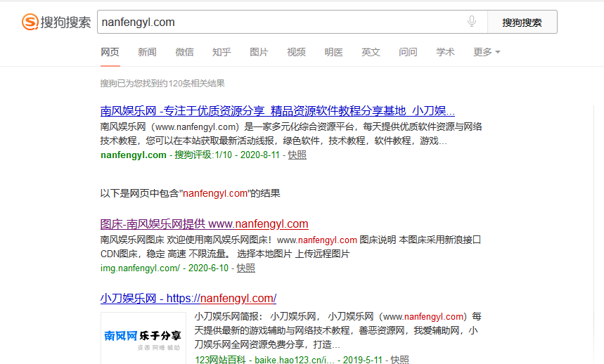The height and width of the screenshot is (364, 604).
Task: Open the 图床-南风娱乐网提供 result link
Action: pyautogui.click(x=204, y=224)
